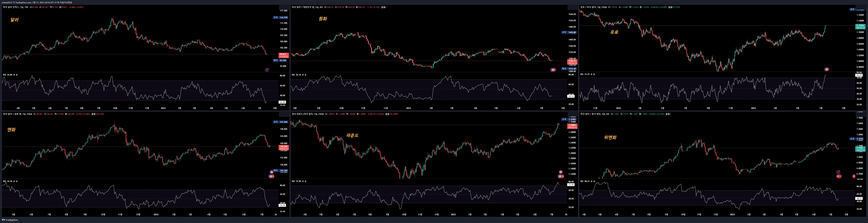The width and height of the screenshot is (868, 223).
Task: Click the flag event markers on yen chart
Action: click(x=271, y=176)
